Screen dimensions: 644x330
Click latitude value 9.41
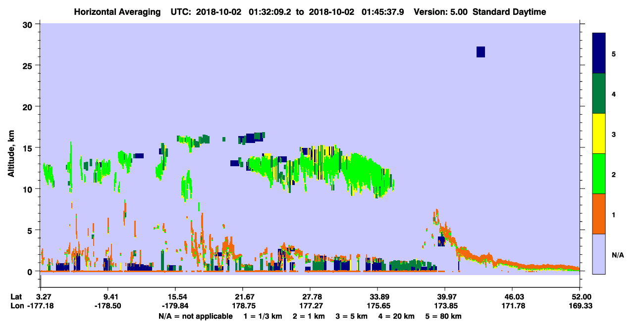107,296
